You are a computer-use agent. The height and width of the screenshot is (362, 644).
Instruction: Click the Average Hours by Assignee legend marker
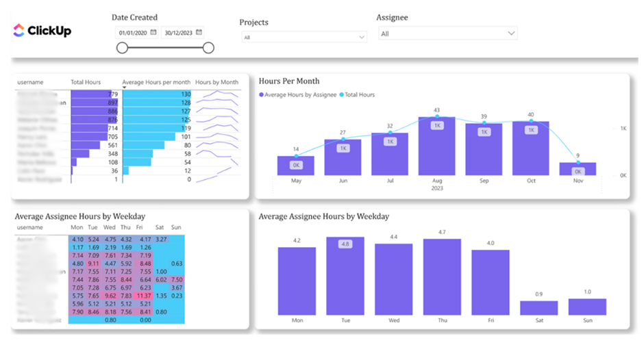[261, 95]
